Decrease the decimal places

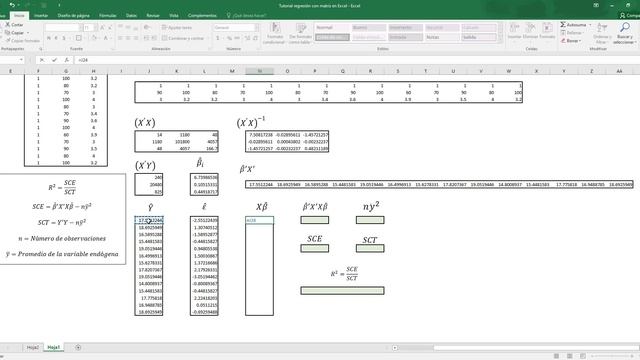pos(255,38)
